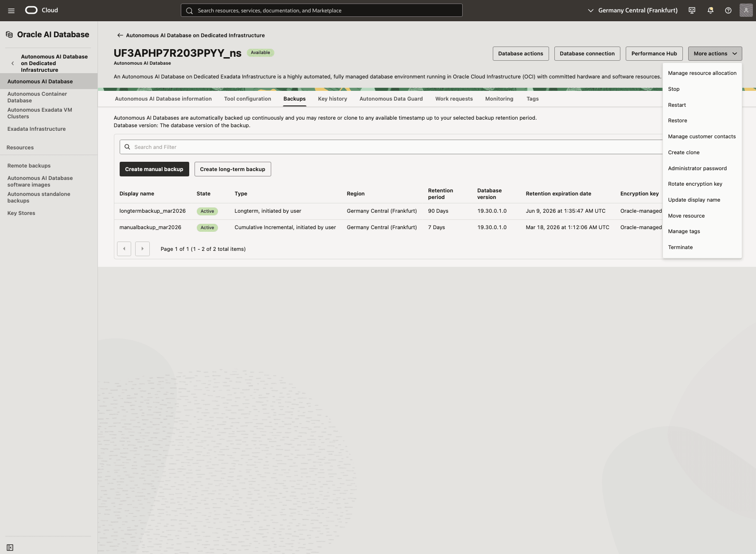Click the Available status badge
The width and height of the screenshot is (756, 554).
(x=261, y=53)
